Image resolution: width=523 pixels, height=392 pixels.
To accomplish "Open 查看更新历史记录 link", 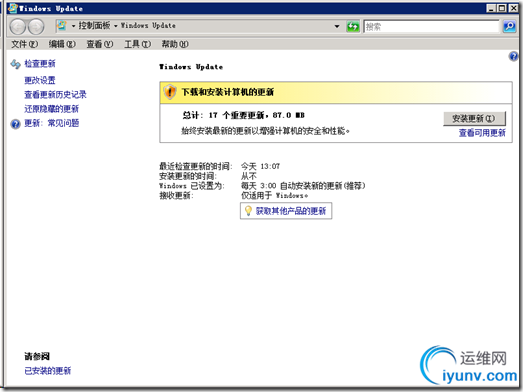I will coord(55,94).
